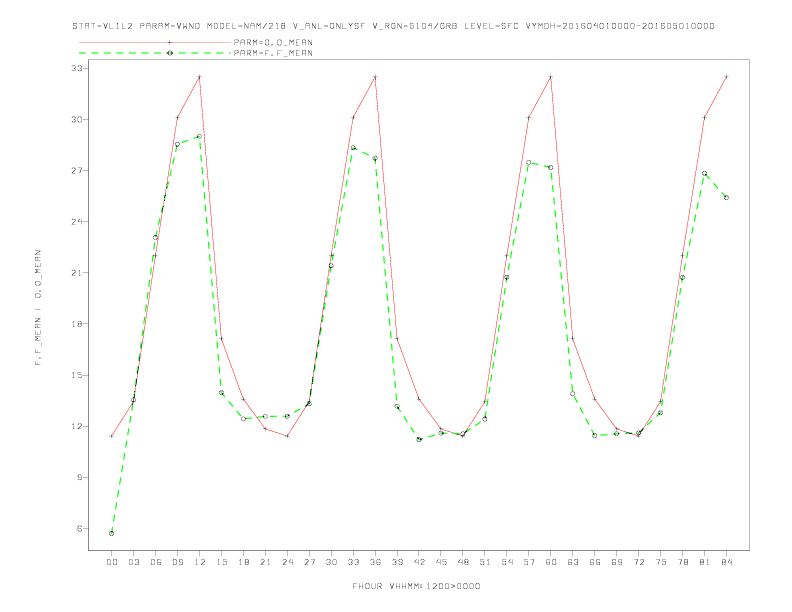
Task: Click the green circle data point at hour 42
Action: pos(419,439)
